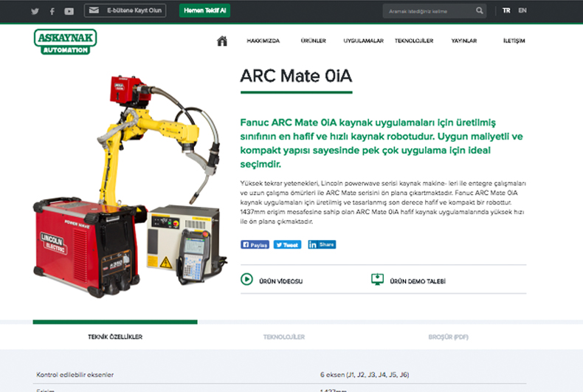Click the Hemen Teklif Al button
The height and width of the screenshot is (392, 583).
pyautogui.click(x=204, y=10)
